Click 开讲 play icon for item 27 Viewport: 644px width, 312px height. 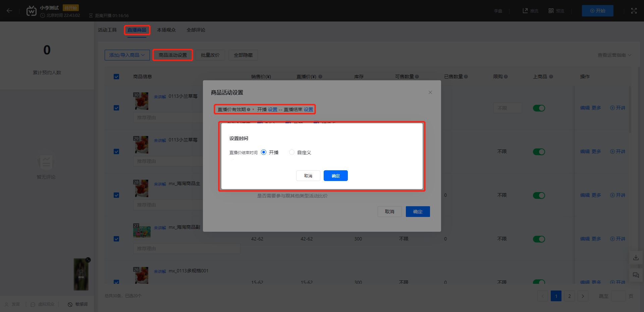point(612,239)
